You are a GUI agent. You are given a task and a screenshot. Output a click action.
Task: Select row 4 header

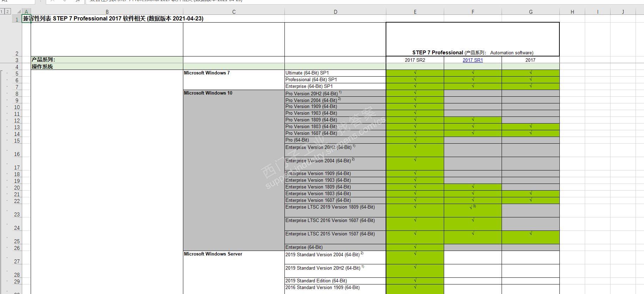(x=17, y=67)
